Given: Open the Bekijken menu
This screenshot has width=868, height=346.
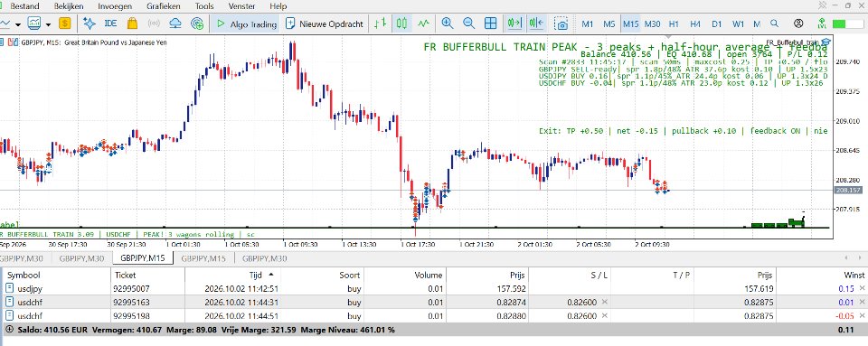Looking at the screenshot, I should (x=69, y=6).
